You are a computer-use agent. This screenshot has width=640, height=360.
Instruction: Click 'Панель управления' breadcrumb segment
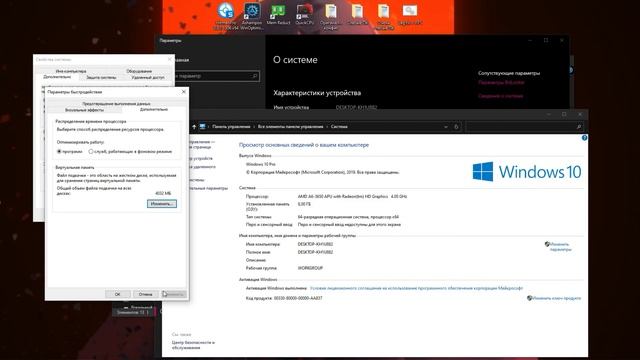tap(231, 127)
